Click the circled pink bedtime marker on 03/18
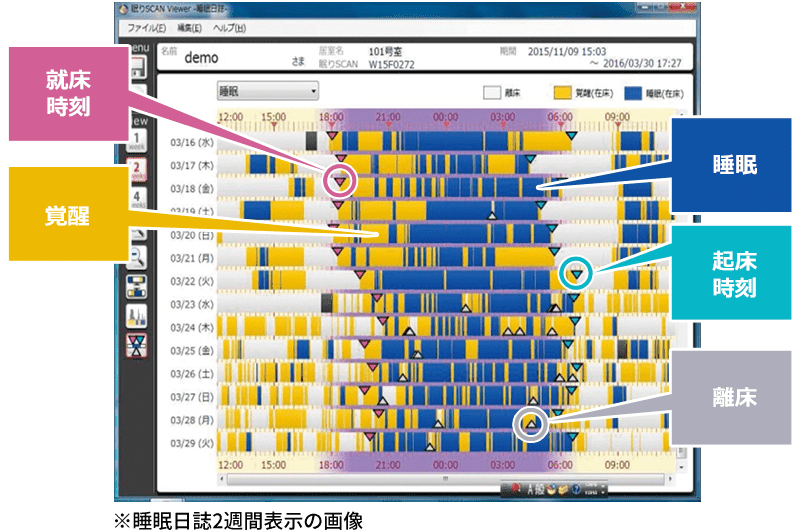 [341, 181]
